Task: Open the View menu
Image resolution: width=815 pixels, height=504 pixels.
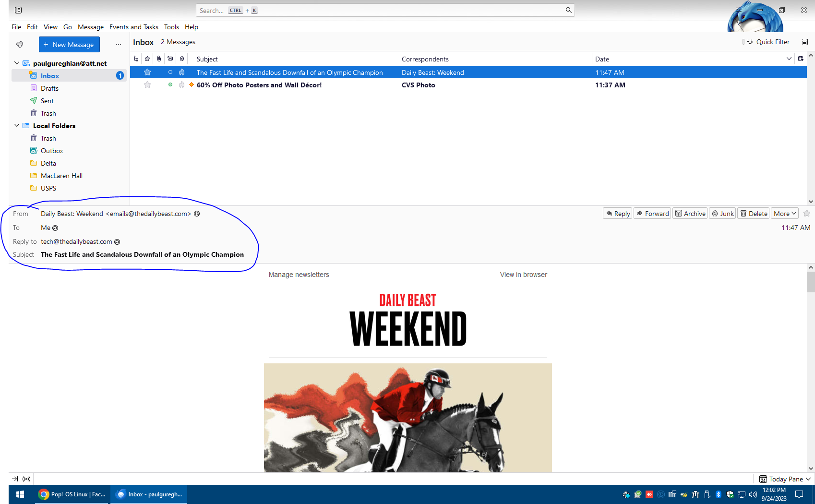Action: [x=50, y=27]
